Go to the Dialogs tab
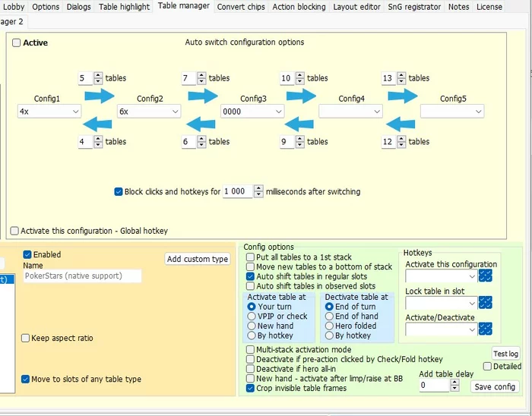The image size is (532, 416). tap(79, 7)
